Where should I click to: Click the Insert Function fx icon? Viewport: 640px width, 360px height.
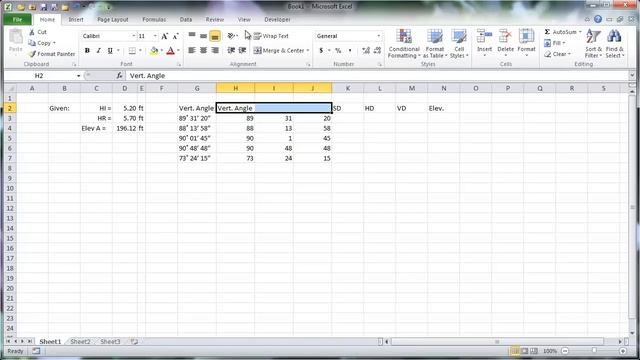pos(119,76)
